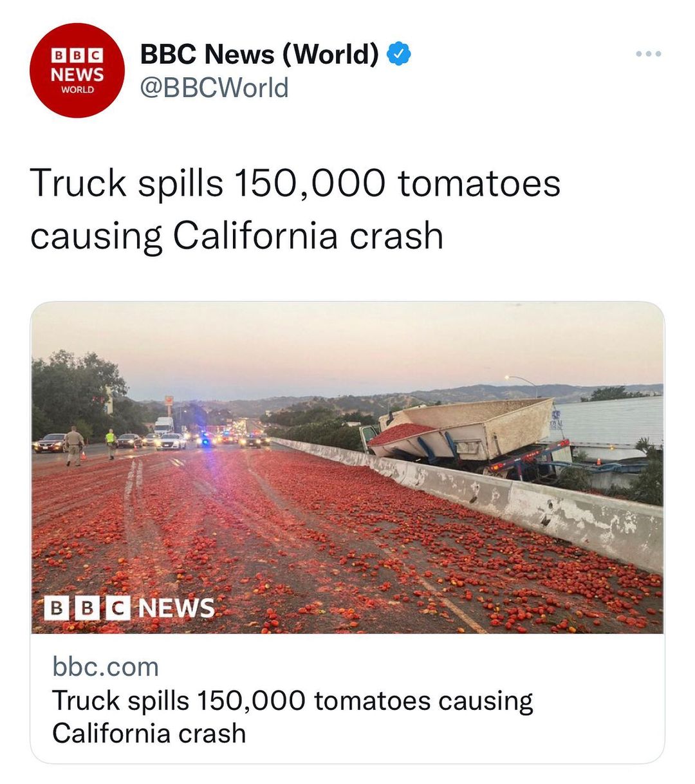Click the officer in yellow vest
The width and height of the screenshot is (695, 784).
[x=111, y=443]
